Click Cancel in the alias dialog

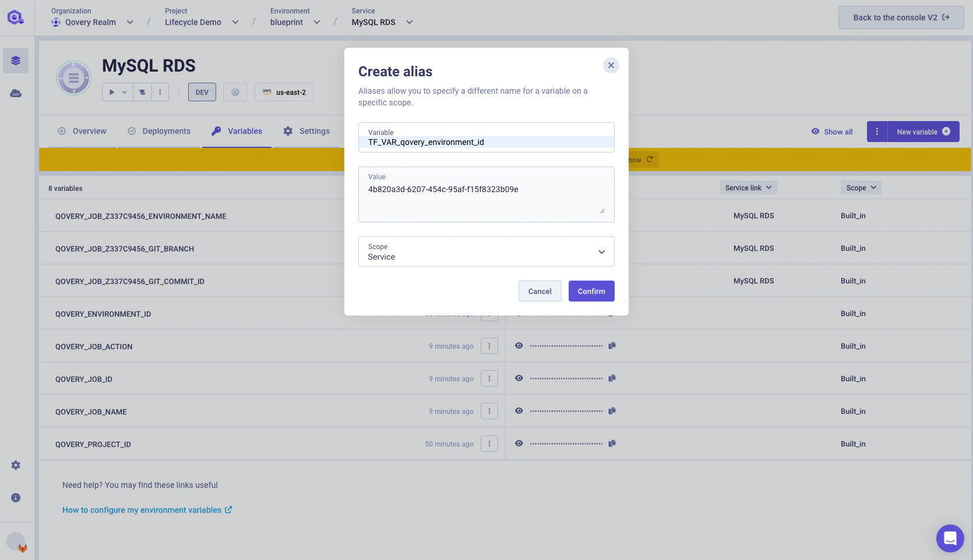tap(540, 291)
